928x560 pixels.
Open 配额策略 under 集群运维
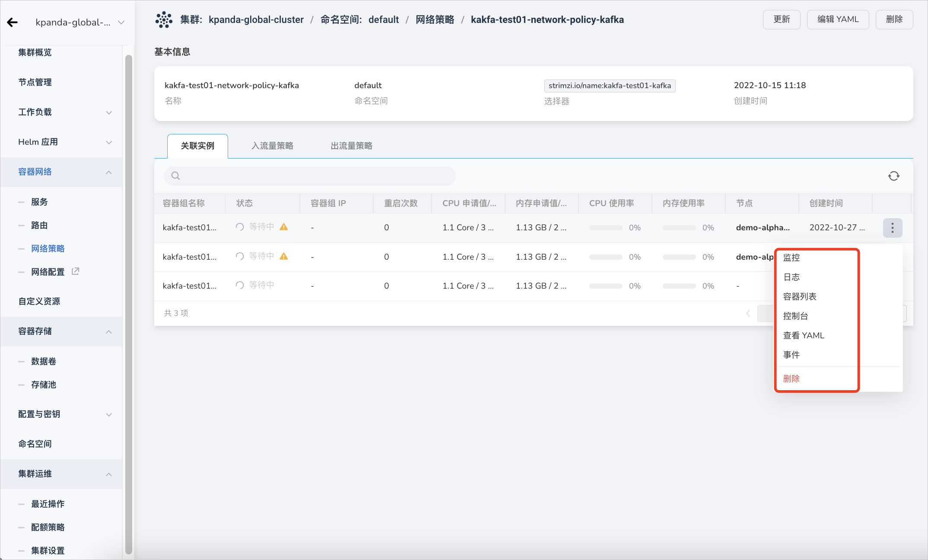[48, 528]
